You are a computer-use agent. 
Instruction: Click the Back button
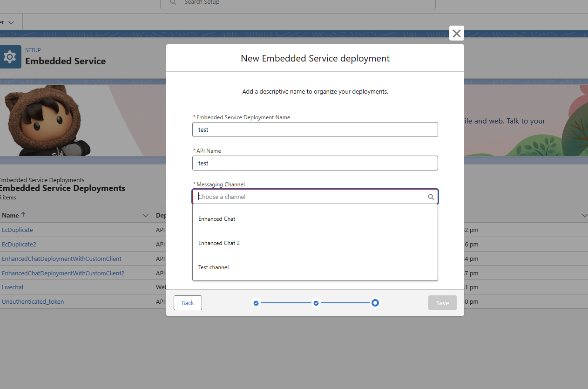[x=188, y=303]
